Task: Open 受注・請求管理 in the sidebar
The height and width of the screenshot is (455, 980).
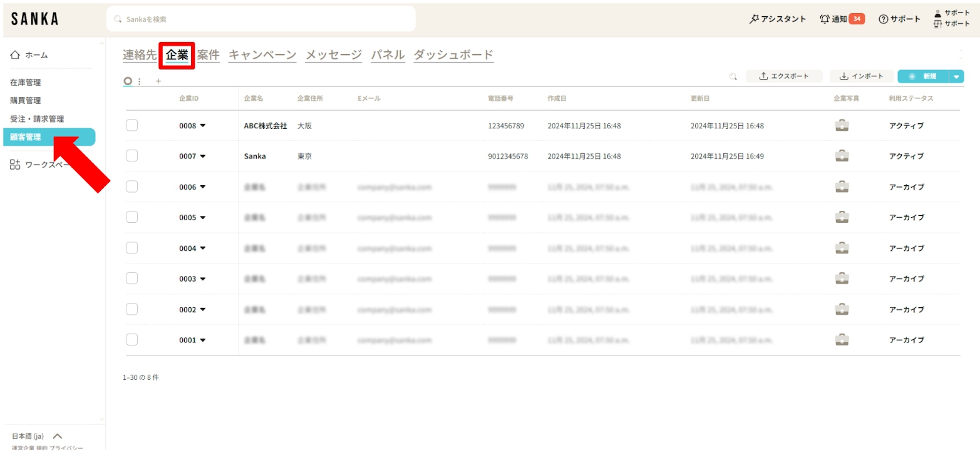Action: click(37, 119)
